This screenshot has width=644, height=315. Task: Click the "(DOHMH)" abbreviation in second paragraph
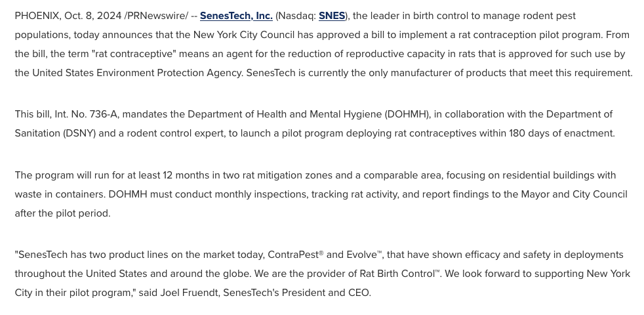[x=407, y=114]
